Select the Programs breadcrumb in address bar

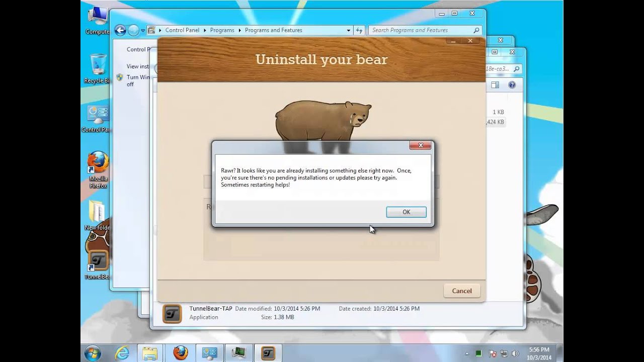click(222, 30)
